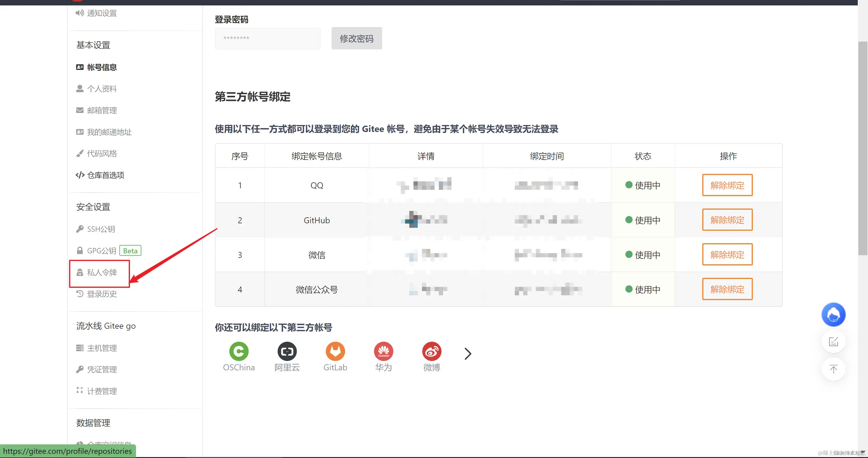Click the GPG公钥 lock icon

pyautogui.click(x=80, y=250)
